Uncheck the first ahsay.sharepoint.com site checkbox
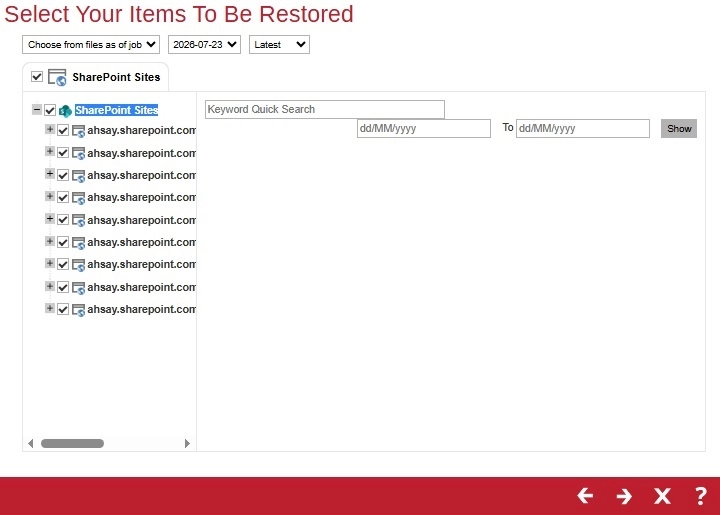 (63, 130)
